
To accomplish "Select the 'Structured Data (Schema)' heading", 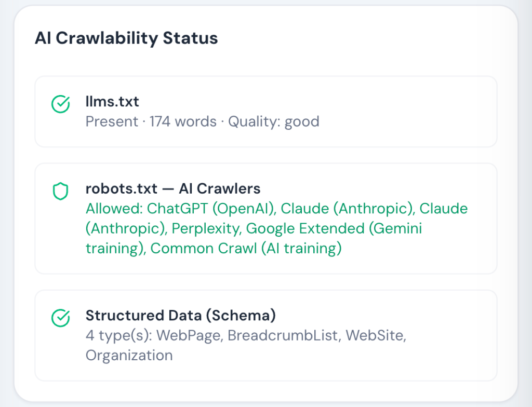I will tap(181, 316).
